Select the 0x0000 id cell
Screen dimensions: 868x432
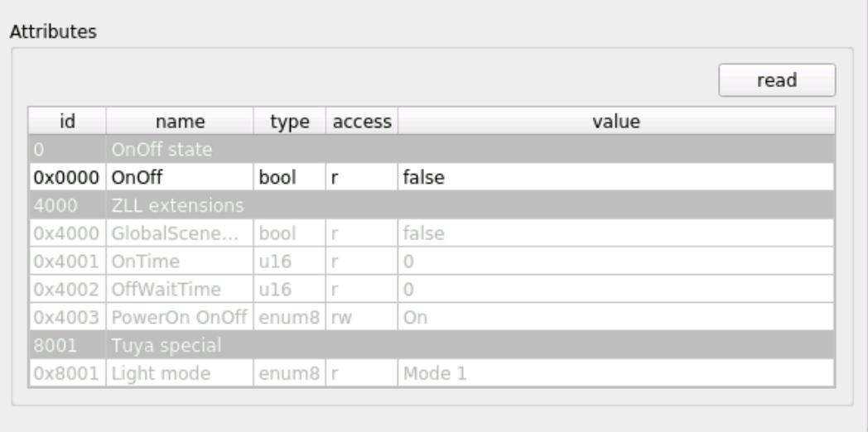(x=67, y=178)
